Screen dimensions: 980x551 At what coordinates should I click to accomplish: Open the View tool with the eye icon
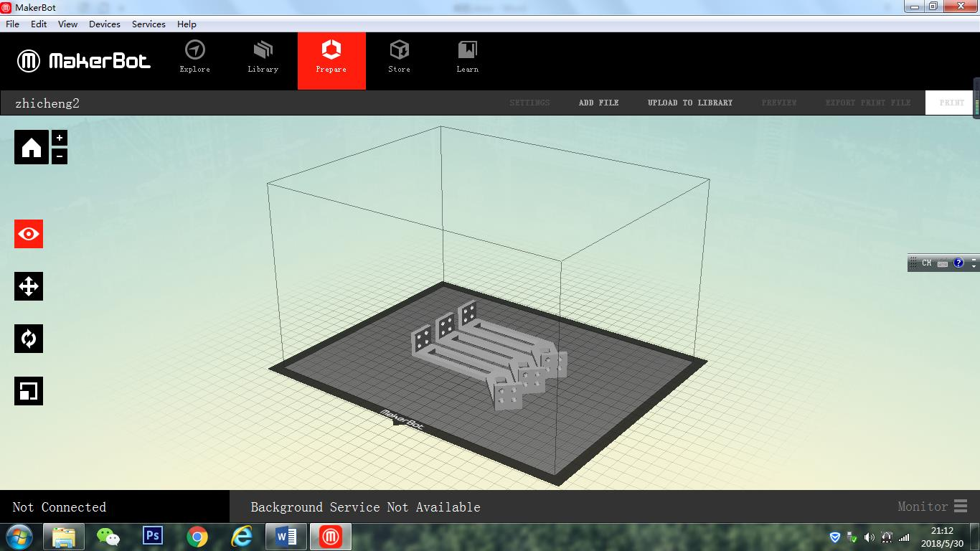(28, 233)
